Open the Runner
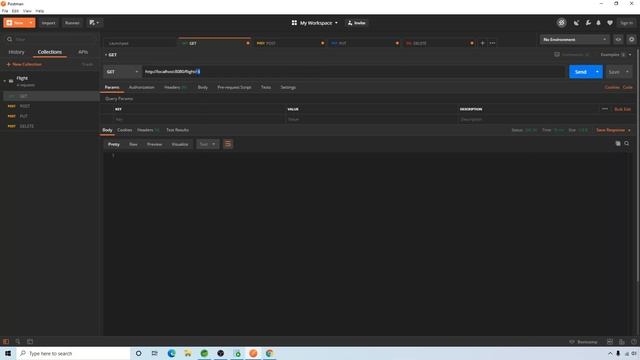 (x=72, y=23)
